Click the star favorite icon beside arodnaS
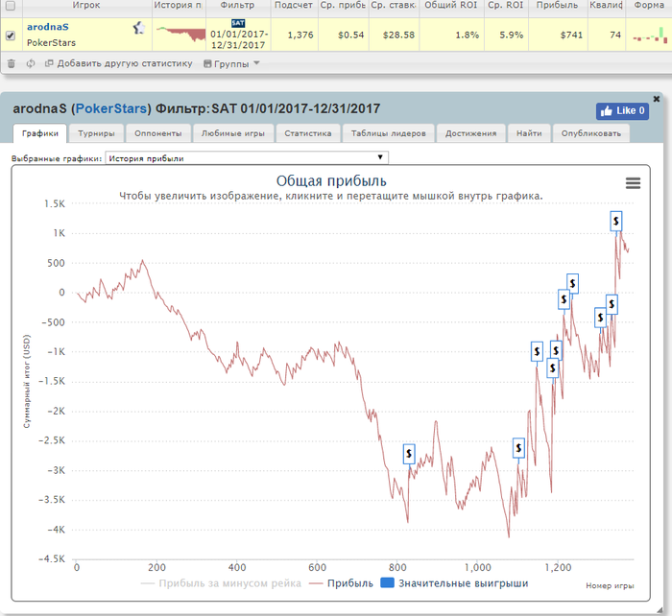 (139, 28)
